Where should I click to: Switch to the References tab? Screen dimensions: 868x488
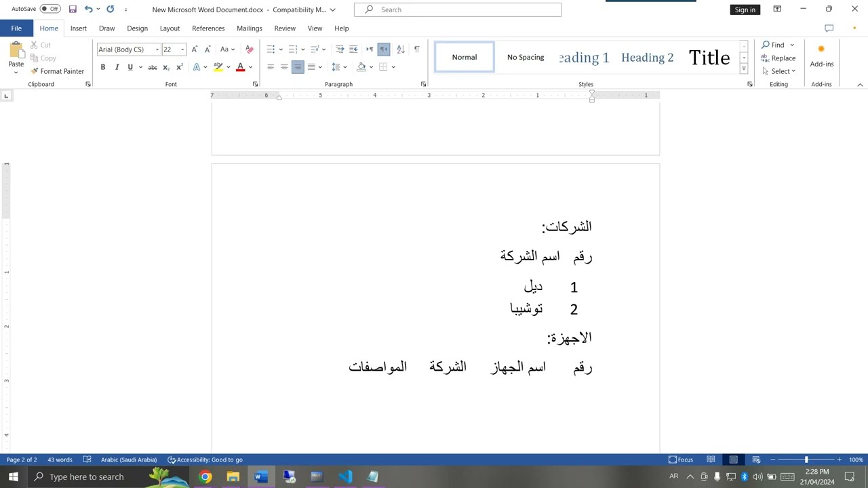pyautogui.click(x=208, y=28)
